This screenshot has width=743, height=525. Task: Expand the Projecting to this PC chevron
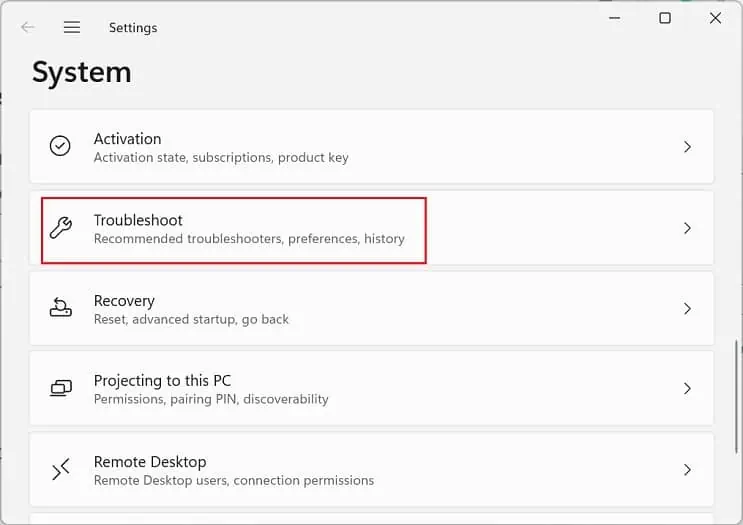(x=687, y=388)
